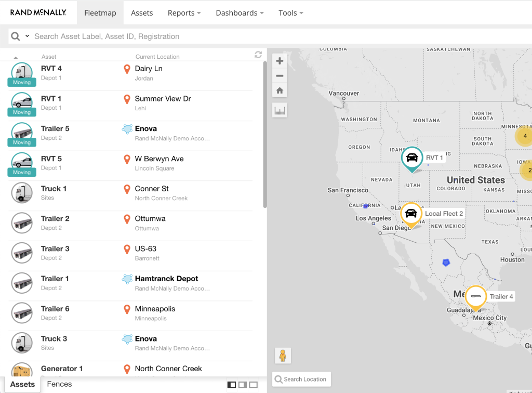532x393 pixels.
Task: Select the Generator 1 asset icon
Action: (22, 370)
